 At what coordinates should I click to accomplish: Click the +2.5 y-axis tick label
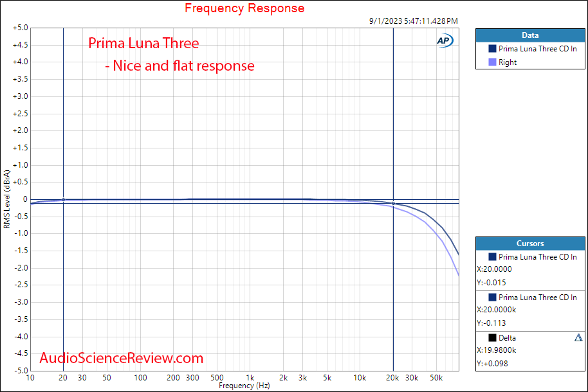coord(20,114)
